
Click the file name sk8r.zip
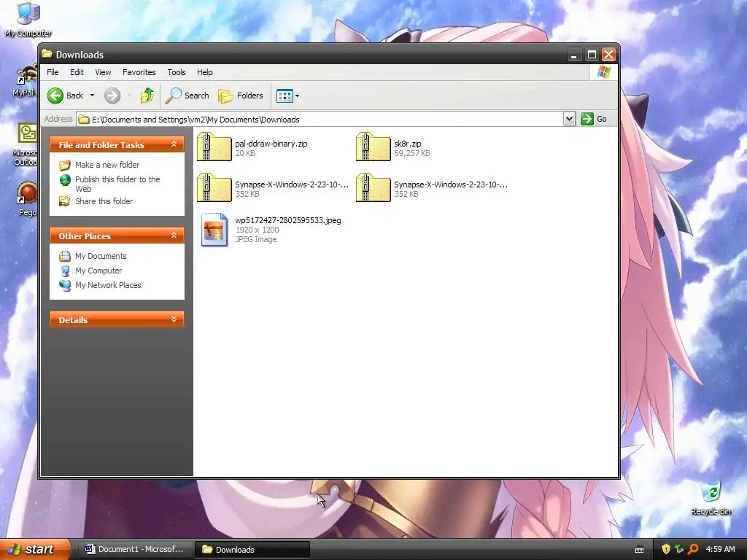(407, 144)
